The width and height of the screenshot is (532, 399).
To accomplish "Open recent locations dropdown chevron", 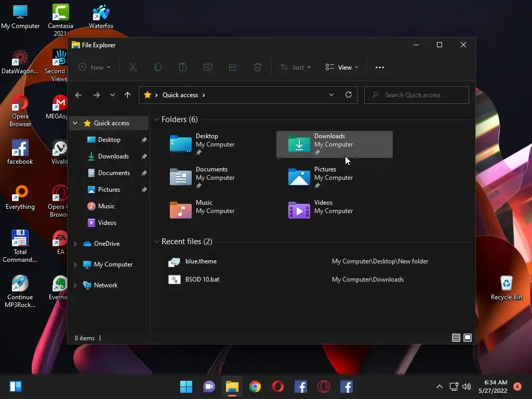I will (112, 95).
